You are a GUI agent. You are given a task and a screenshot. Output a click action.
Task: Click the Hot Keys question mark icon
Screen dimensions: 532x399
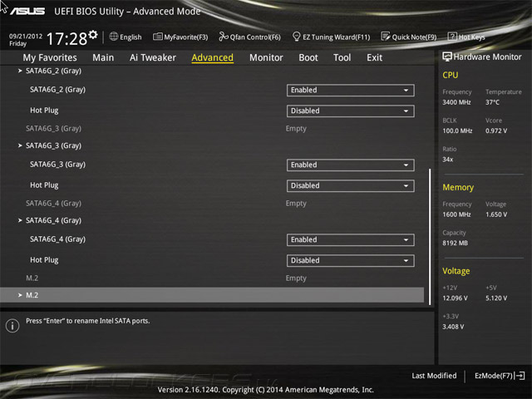(452, 37)
